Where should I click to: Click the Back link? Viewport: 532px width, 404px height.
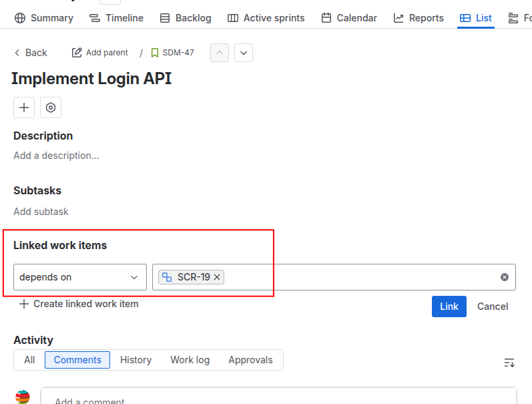pyautogui.click(x=31, y=53)
